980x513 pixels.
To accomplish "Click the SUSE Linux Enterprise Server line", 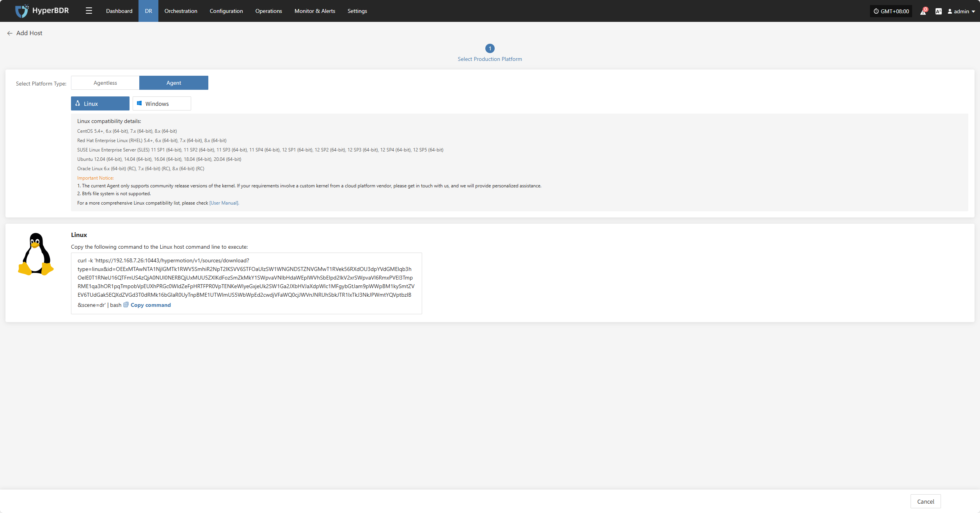I will [260, 150].
